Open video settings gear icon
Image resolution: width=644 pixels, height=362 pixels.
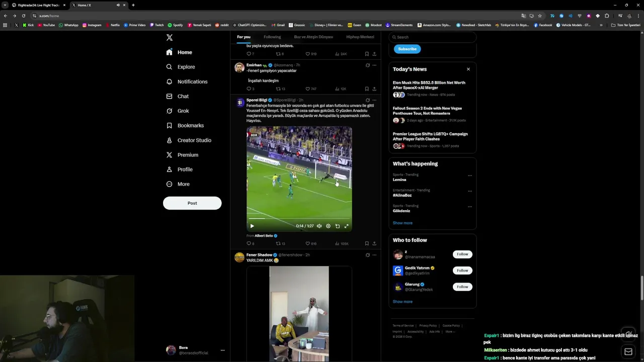point(328,226)
